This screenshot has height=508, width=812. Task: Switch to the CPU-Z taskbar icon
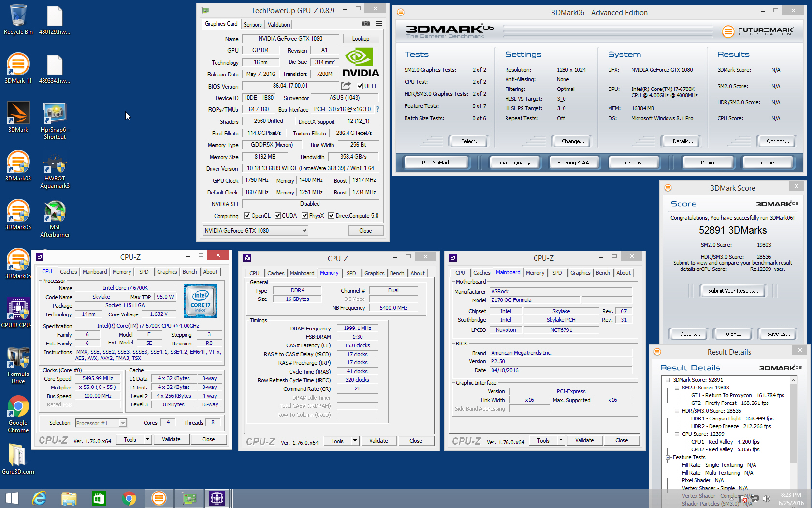tap(217, 498)
